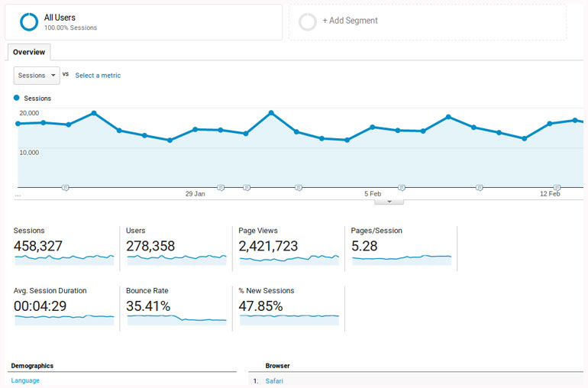This screenshot has width=588, height=388.
Task: Open the Safari browser row link
Action: click(x=274, y=380)
